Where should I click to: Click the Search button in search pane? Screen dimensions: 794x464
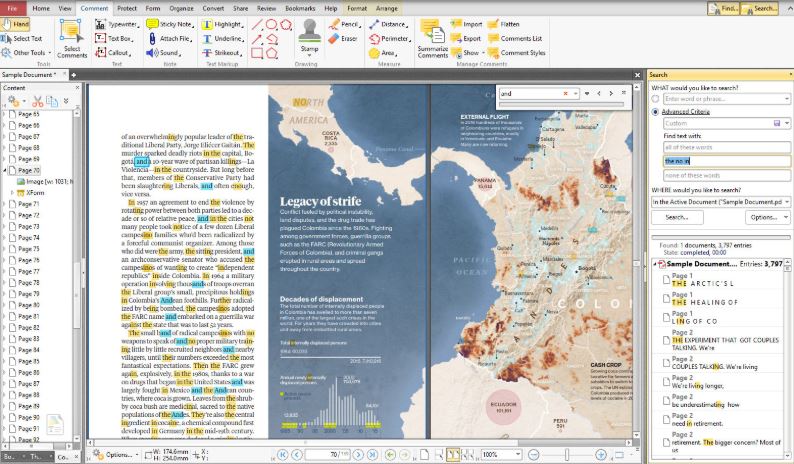pyautogui.click(x=677, y=217)
